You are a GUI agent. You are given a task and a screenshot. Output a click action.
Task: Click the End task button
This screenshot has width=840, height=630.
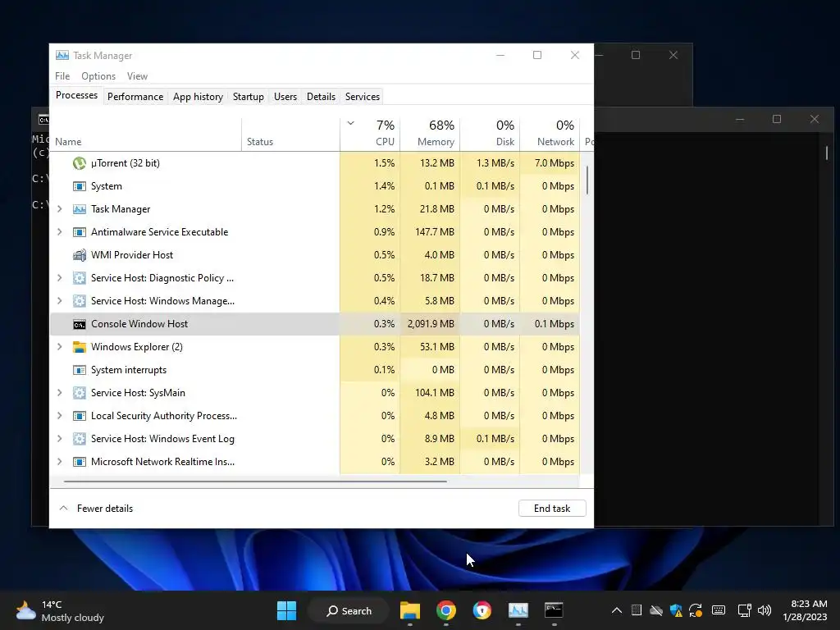(x=552, y=509)
